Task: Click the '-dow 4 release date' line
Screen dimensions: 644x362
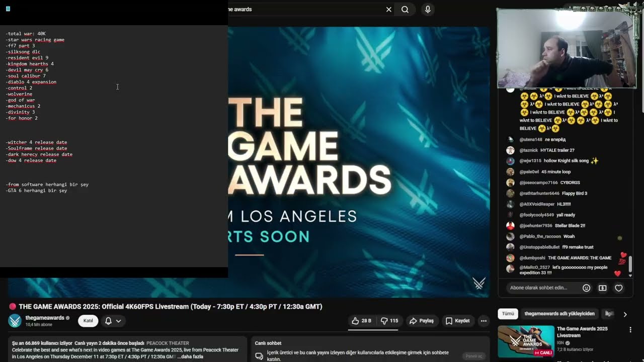Action: click(x=31, y=160)
